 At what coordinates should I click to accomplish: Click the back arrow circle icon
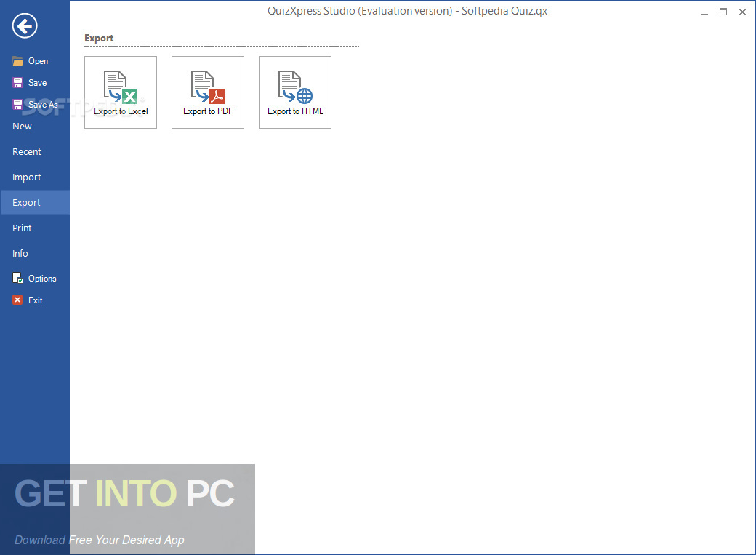pos(25,25)
